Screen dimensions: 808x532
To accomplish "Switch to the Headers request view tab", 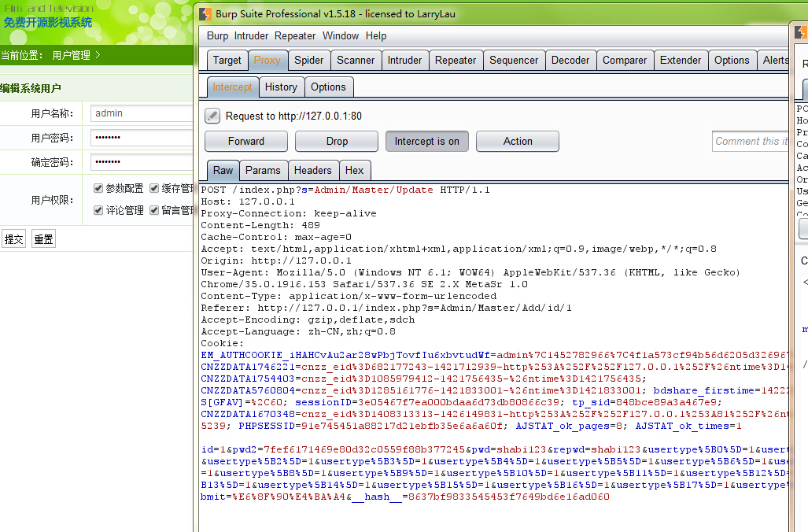I will 313,171.
